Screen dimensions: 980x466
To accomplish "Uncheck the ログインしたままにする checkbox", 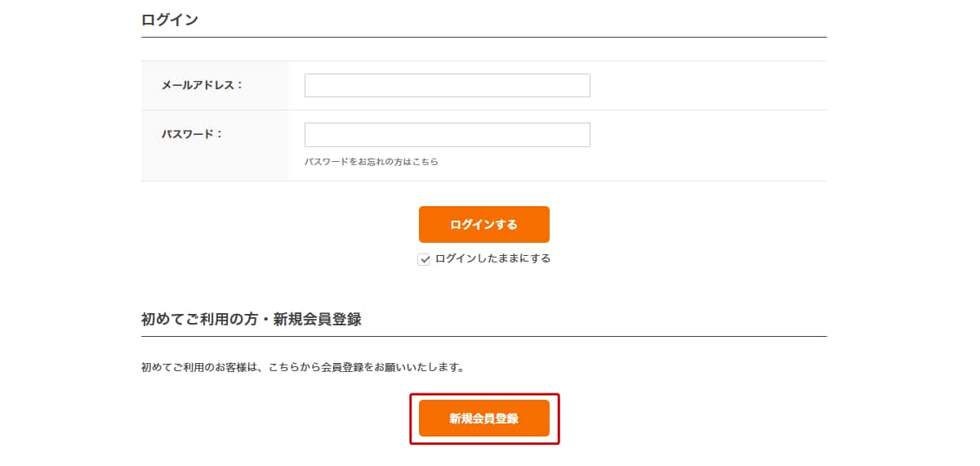I will [x=424, y=259].
